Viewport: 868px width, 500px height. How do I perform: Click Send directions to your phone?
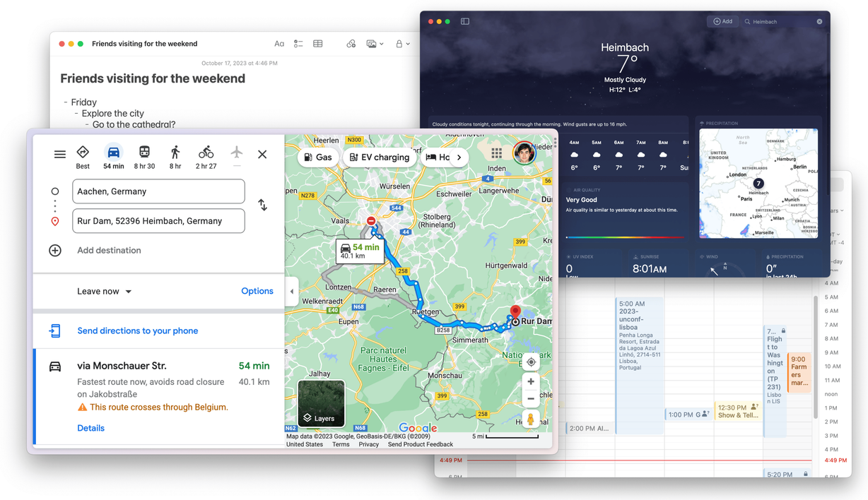coord(137,331)
